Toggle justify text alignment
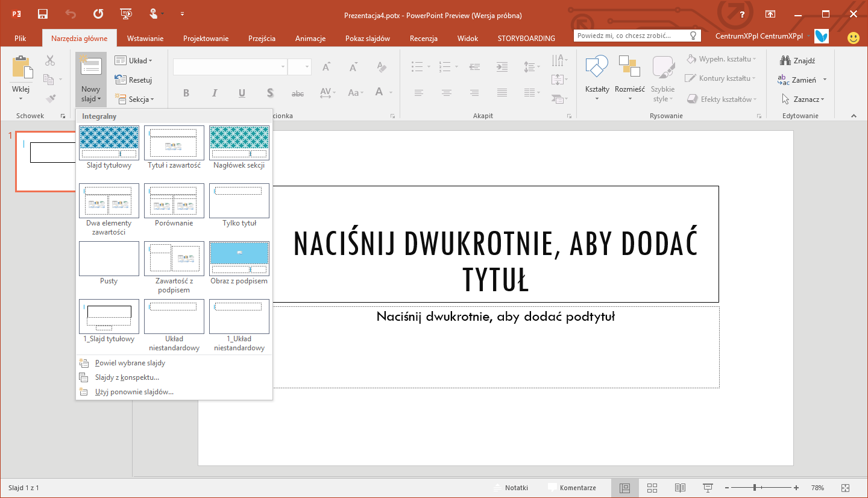868x498 pixels. coord(502,93)
